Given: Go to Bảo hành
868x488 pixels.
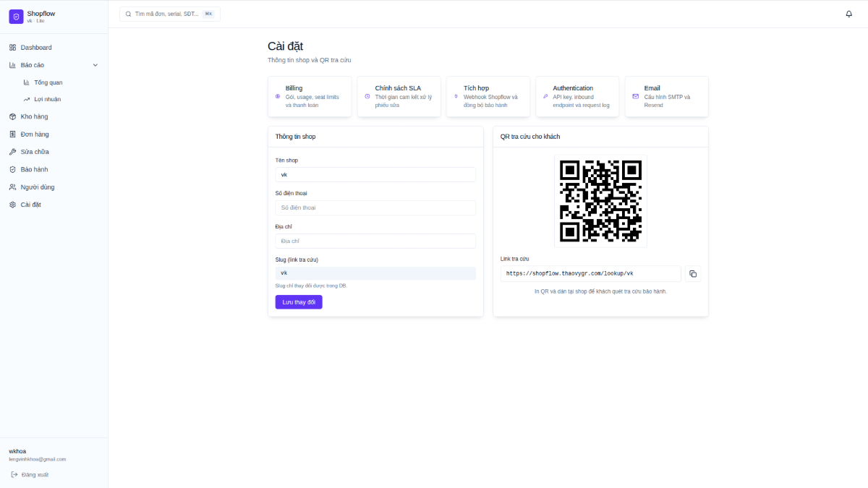Looking at the screenshot, I should [x=54, y=169].
